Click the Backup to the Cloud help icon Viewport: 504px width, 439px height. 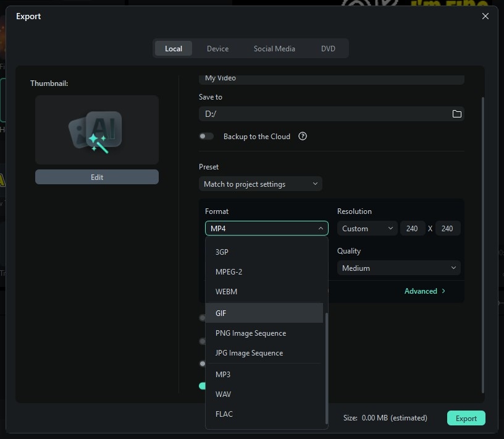pyautogui.click(x=302, y=136)
